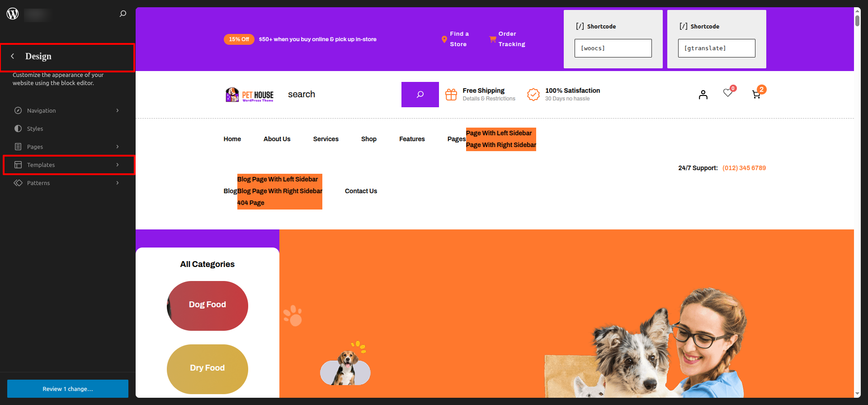
Task: Select the About Us menu item
Action: tap(277, 139)
